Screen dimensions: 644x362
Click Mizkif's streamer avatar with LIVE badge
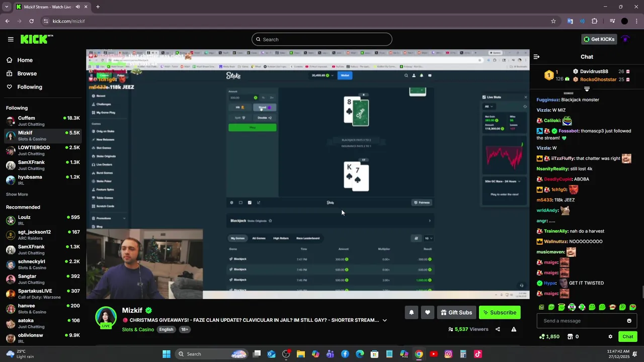pyautogui.click(x=106, y=317)
